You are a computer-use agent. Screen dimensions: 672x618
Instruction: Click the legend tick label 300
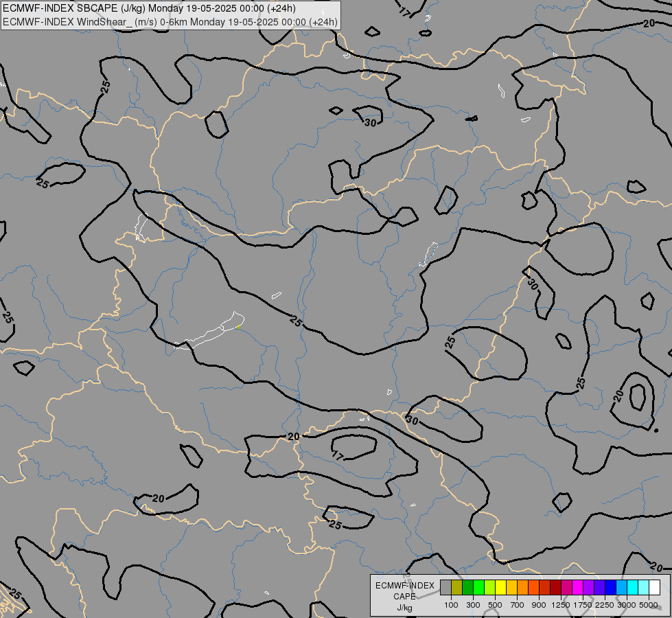[473, 605]
